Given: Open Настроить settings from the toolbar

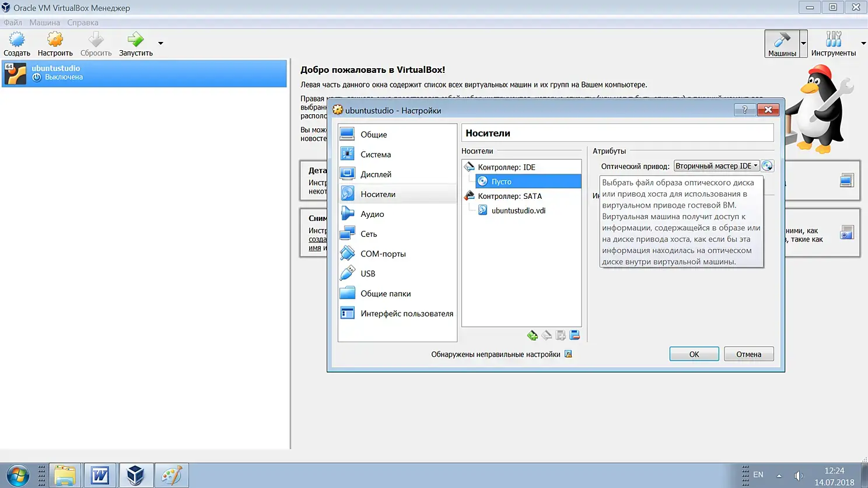Looking at the screenshot, I should click(55, 44).
